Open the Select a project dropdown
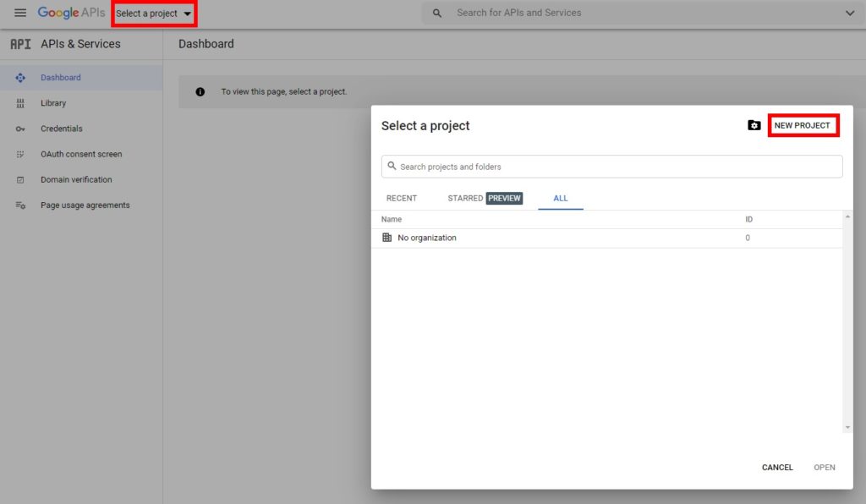This screenshot has height=504, width=866. click(154, 14)
